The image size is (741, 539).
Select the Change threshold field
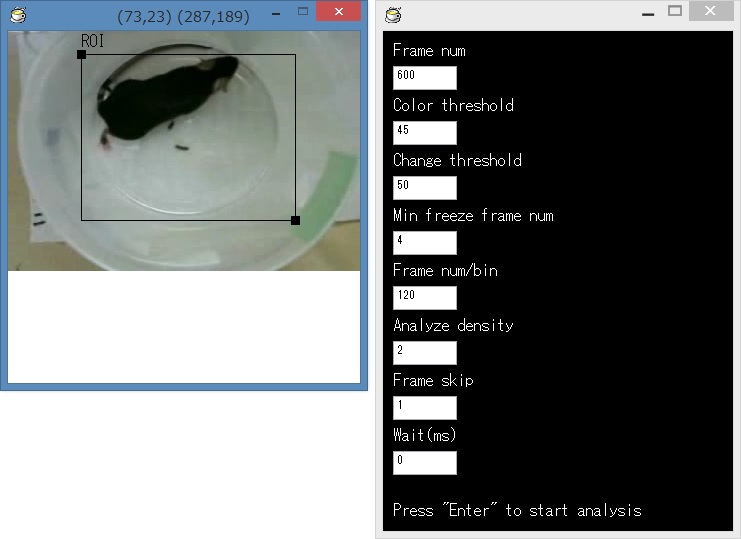pos(425,188)
